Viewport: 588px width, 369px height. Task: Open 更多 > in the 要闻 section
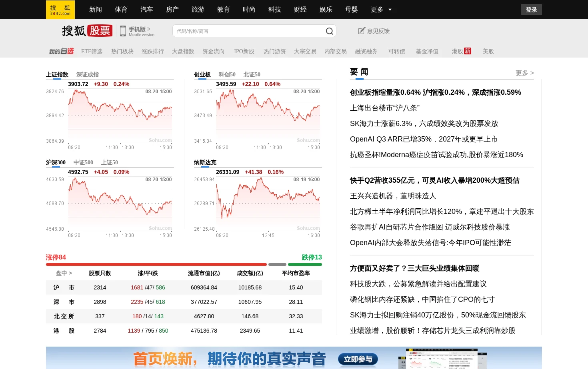[x=525, y=73]
